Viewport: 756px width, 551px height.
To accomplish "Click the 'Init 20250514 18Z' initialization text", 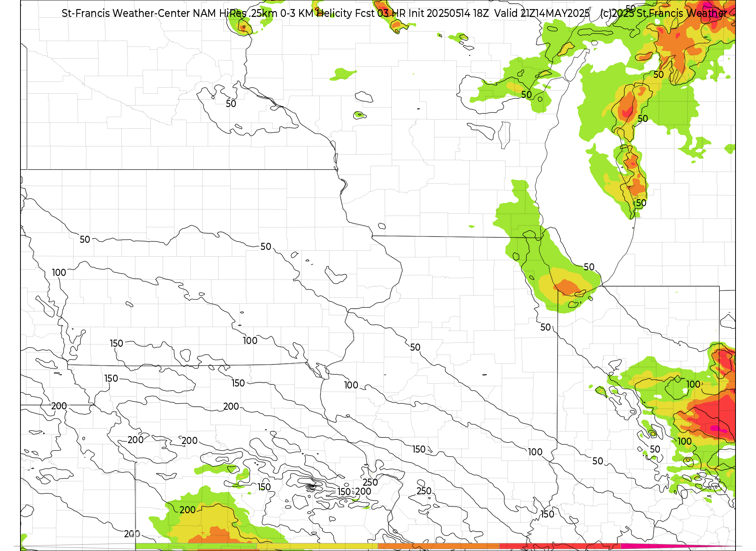I will tap(448, 13).
